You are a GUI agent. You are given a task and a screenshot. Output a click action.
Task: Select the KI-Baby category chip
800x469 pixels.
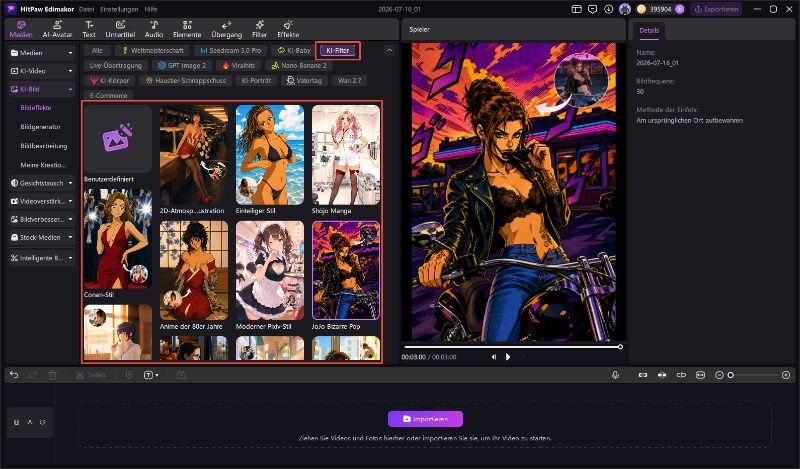click(x=294, y=51)
